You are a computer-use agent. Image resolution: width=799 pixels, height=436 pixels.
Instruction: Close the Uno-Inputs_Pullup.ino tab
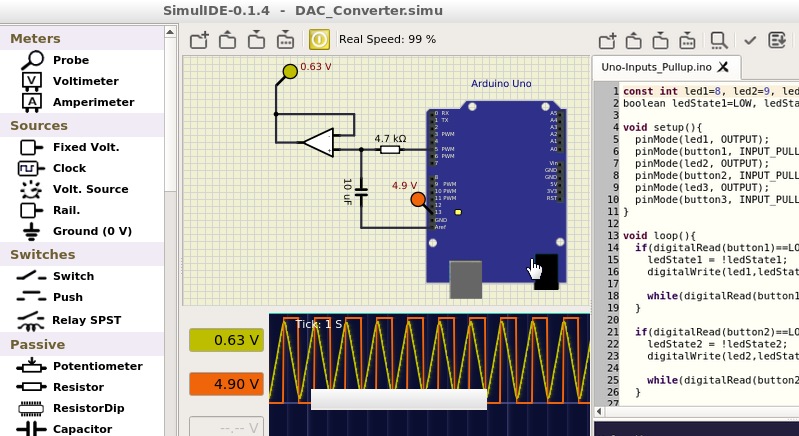coord(723,67)
